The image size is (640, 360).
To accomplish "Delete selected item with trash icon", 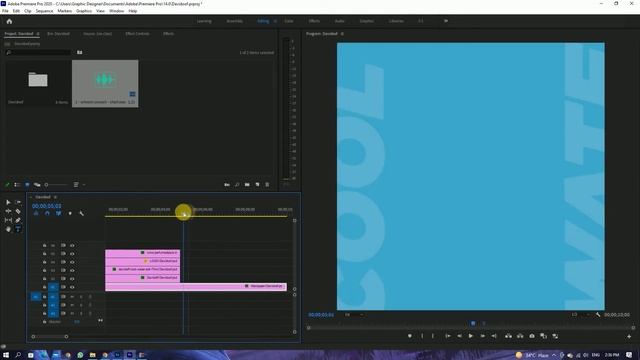I will [267, 185].
